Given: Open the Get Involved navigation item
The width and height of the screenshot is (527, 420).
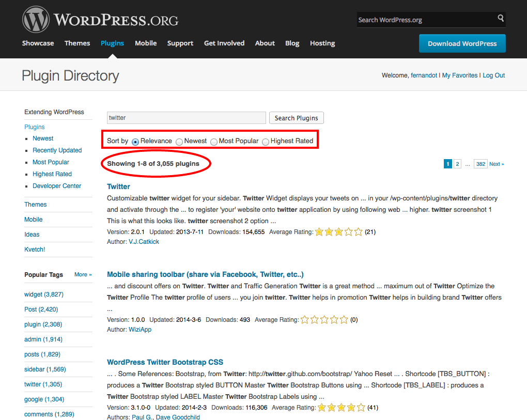Looking at the screenshot, I should point(224,43).
